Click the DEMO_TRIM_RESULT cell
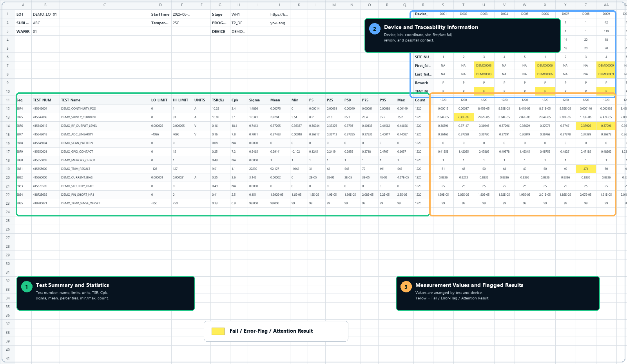Screen dimensions: 627x364 coord(105,169)
